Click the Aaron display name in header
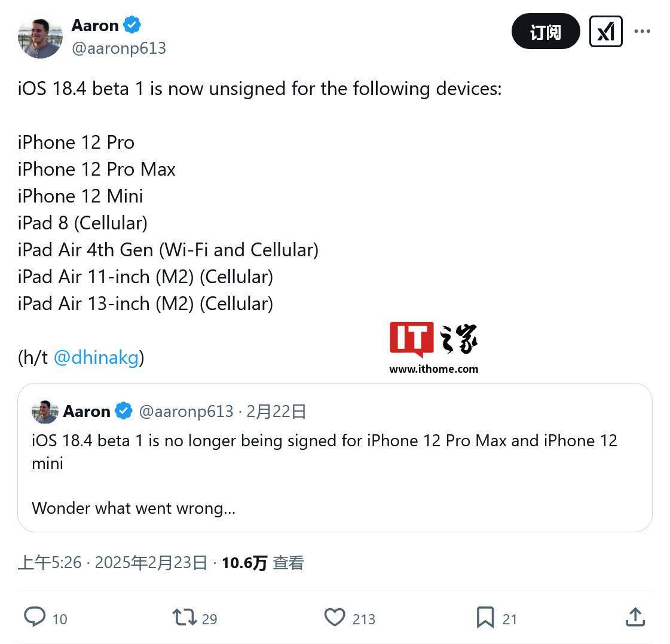 (x=95, y=25)
